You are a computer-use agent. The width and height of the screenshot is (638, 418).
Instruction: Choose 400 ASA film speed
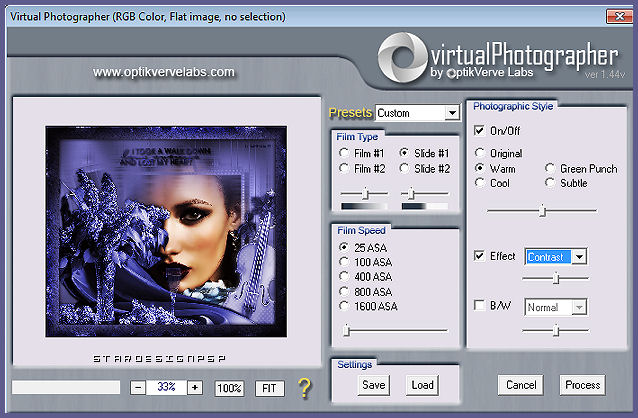point(344,276)
